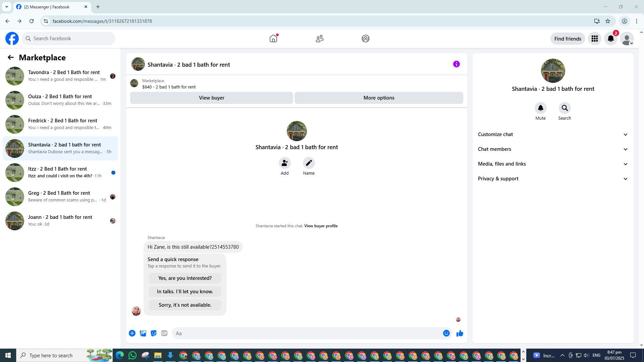Send "Sorry, it's not available" response

[185, 305]
